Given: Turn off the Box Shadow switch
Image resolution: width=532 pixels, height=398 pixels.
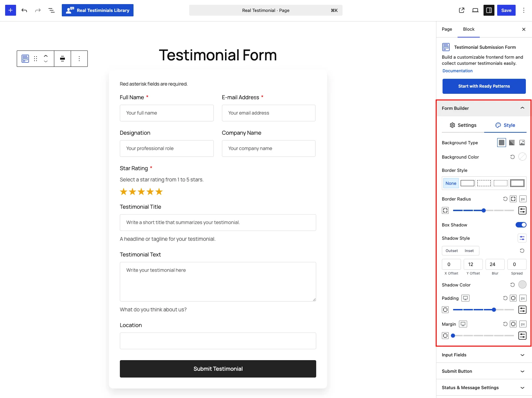Looking at the screenshot, I should pyautogui.click(x=521, y=225).
